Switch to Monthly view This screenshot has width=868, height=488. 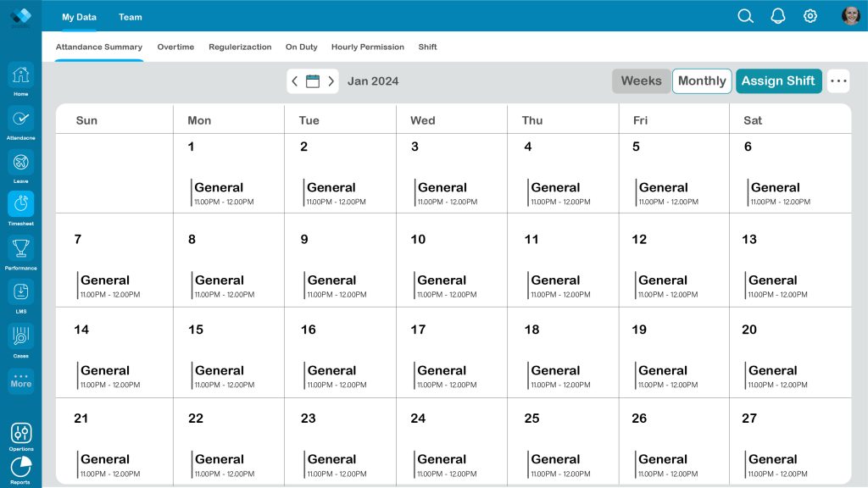pos(702,80)
